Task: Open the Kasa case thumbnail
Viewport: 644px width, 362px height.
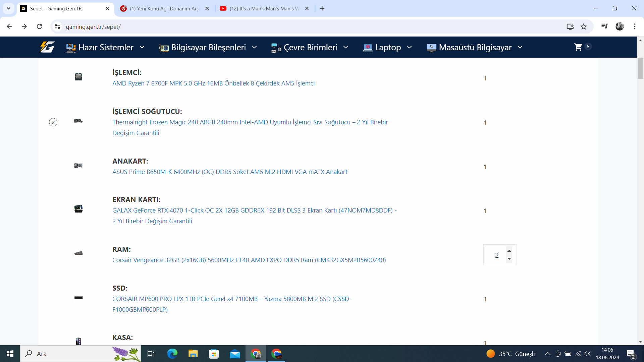Action: click(78, 341)
